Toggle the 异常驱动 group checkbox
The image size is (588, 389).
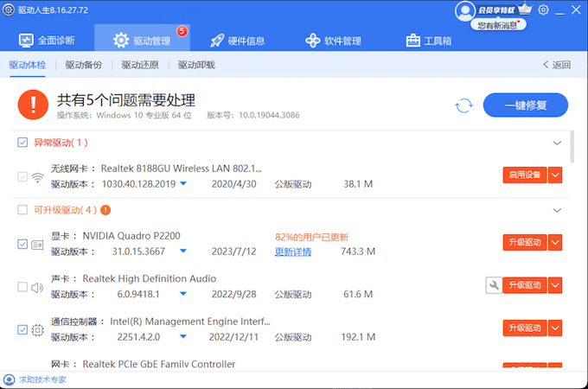[x=22, y=143]
